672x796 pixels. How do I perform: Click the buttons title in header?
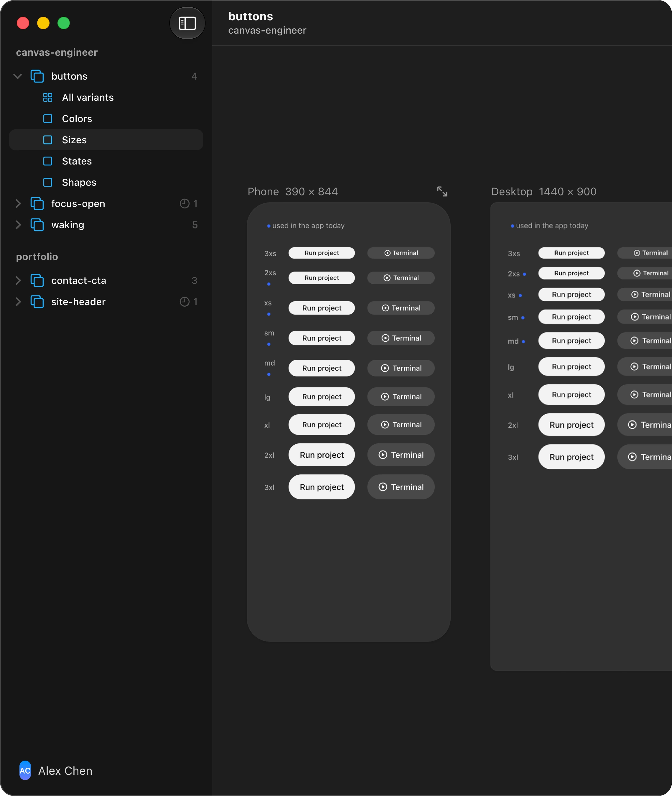251,17
